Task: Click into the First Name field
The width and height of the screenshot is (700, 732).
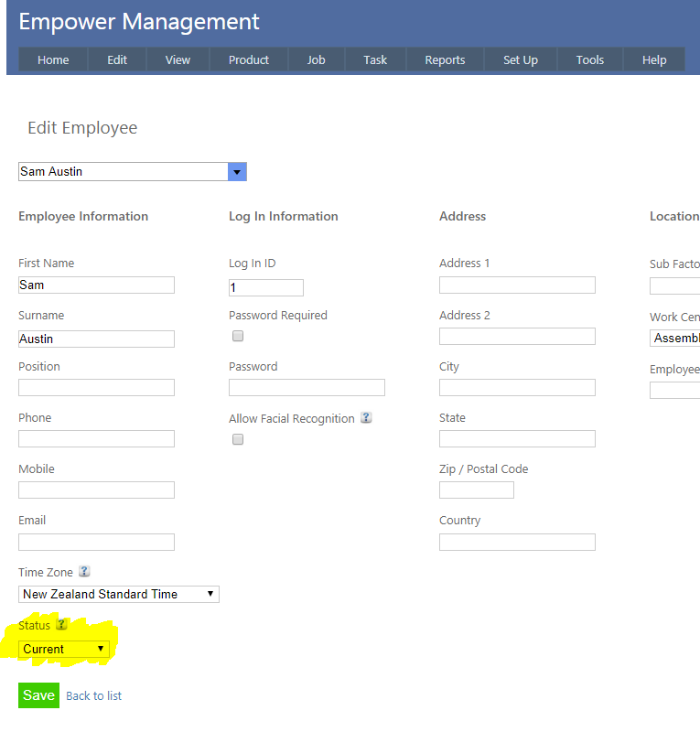Action: pos(96,285)
